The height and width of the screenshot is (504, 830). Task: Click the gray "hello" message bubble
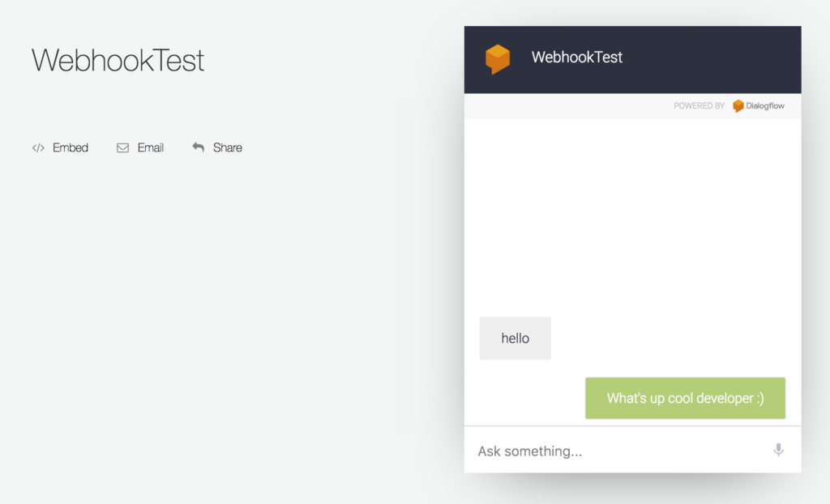pyautogui.click(x=515, y=339)
